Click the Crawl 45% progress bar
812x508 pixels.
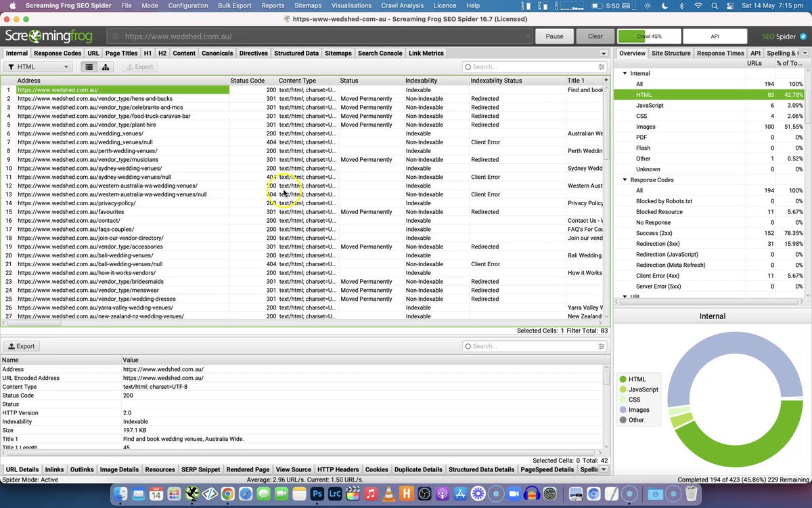[649, 37]
